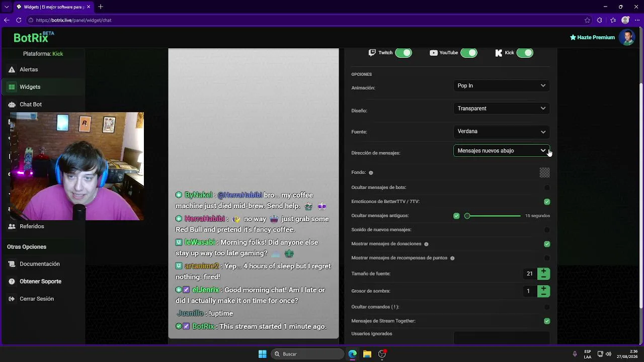Open the Diseño dropdown showing Transparent
The width and height of the screenshot is (644, 362).
pyautogui.click(x=502, y=108)
